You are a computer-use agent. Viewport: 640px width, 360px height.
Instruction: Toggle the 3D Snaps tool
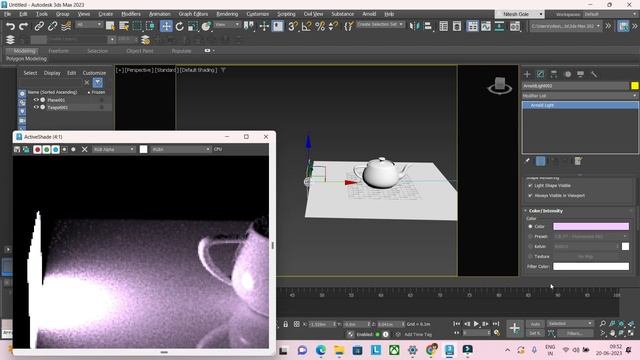click(x=293, y=26)
